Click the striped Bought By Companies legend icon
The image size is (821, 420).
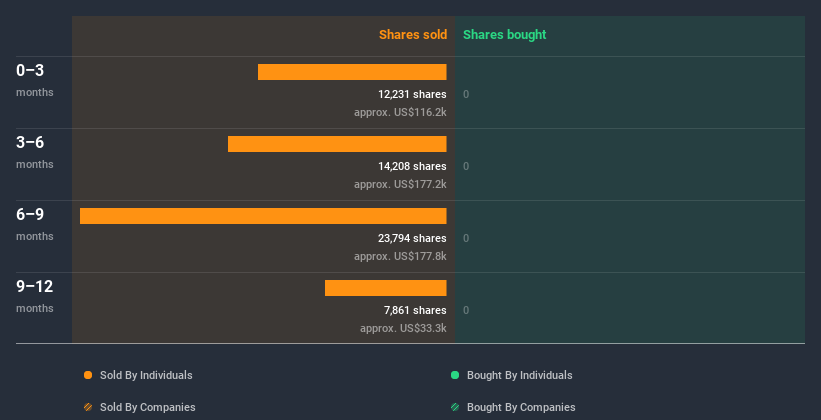[455, 407]
